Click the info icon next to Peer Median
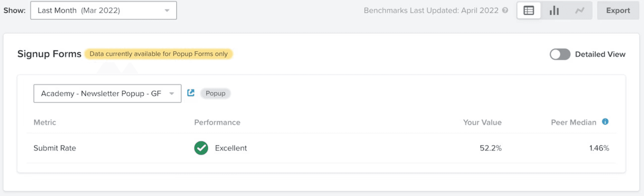Image resolution: width=644 pixels, height=196 pixels. point(605,122)
